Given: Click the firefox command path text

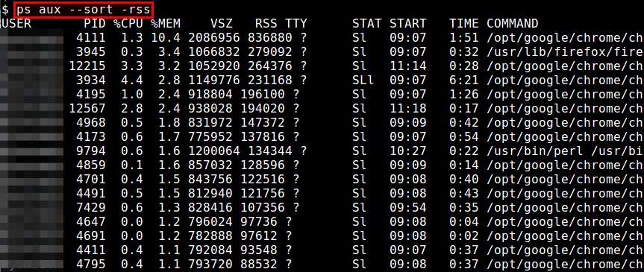Looking at the screenshot, I should coord(565,52).
